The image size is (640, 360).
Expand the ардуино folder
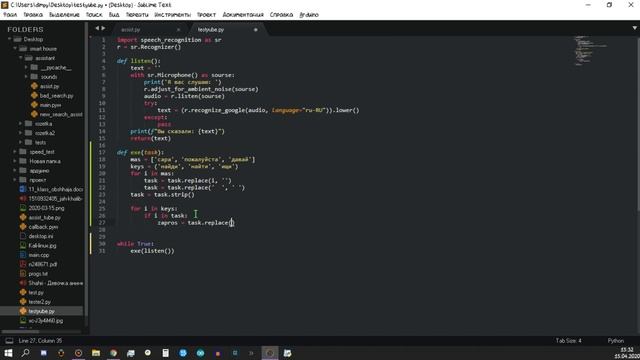15,170
